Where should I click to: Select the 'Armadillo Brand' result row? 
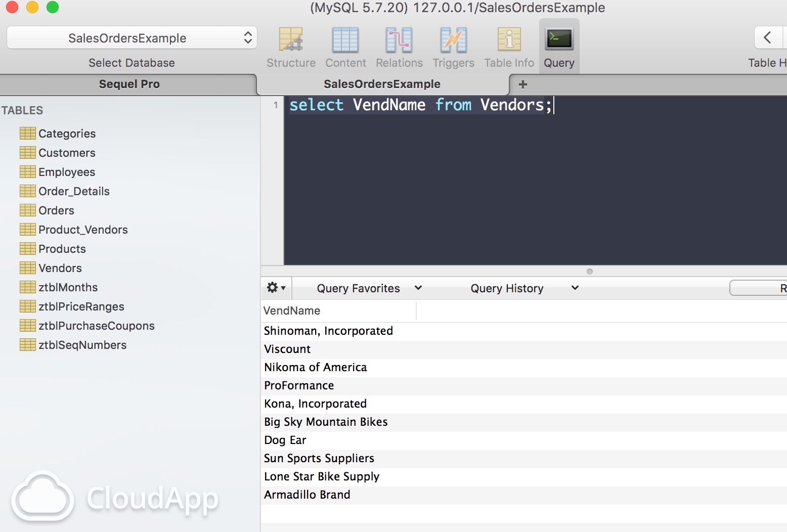click(524, 495)
